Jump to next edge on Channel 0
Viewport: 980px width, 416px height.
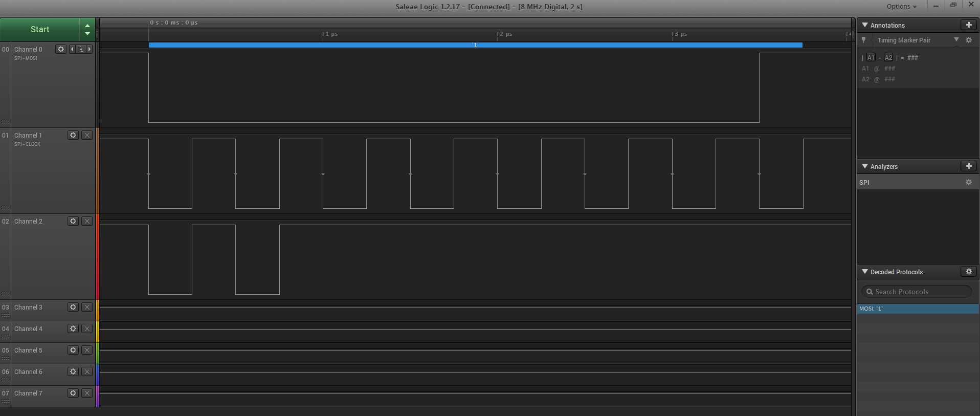(90, 49)
